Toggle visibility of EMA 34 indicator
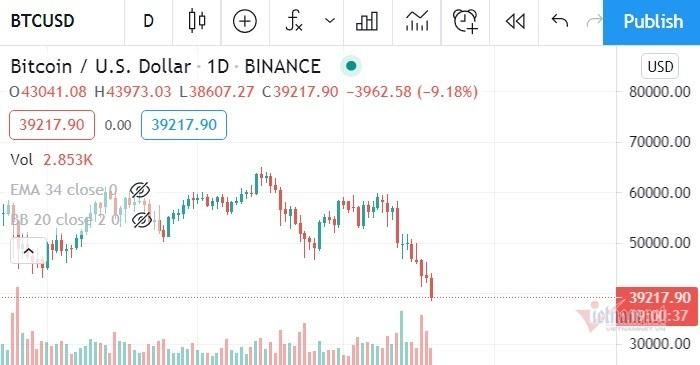 tap(140, 190)
